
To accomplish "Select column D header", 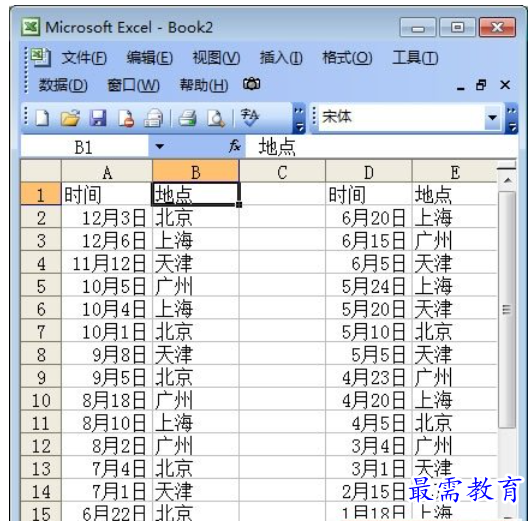I will point(369,172).
